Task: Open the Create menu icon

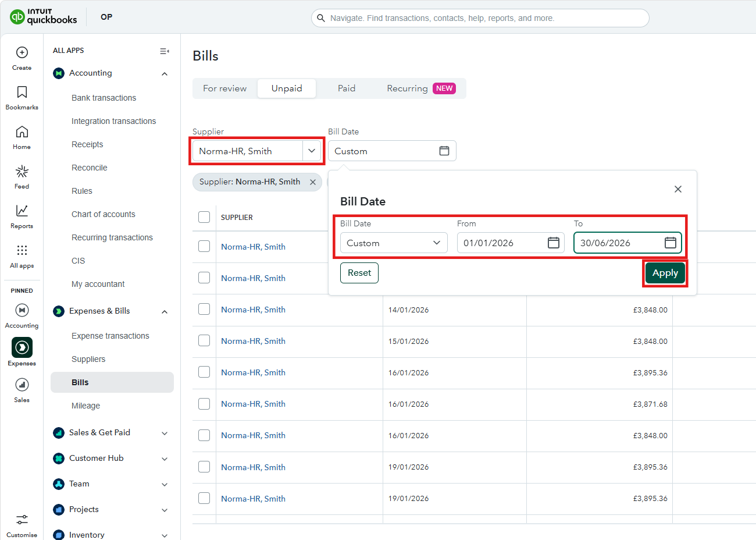Action: [22, 52]
